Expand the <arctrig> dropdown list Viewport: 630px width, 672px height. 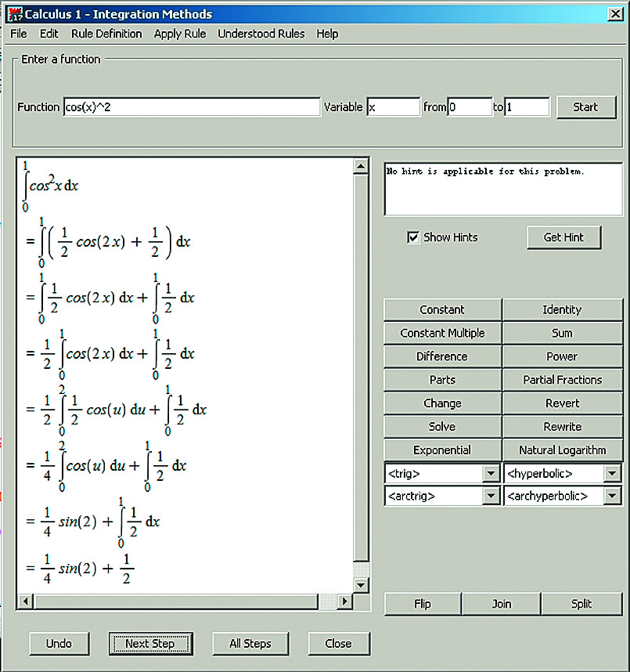[x=491, y=496]
